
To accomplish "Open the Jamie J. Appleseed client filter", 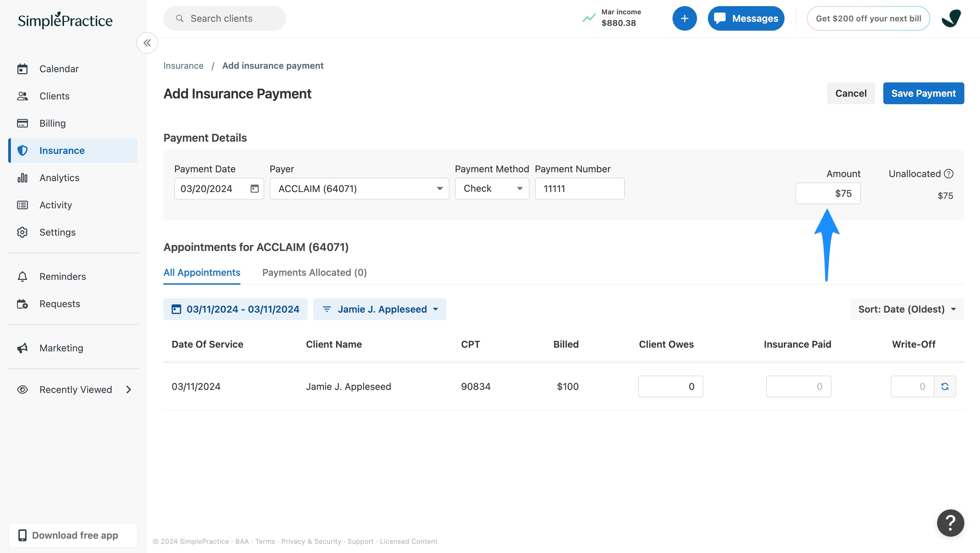I will pyautogui.click(x=380, y=309).
